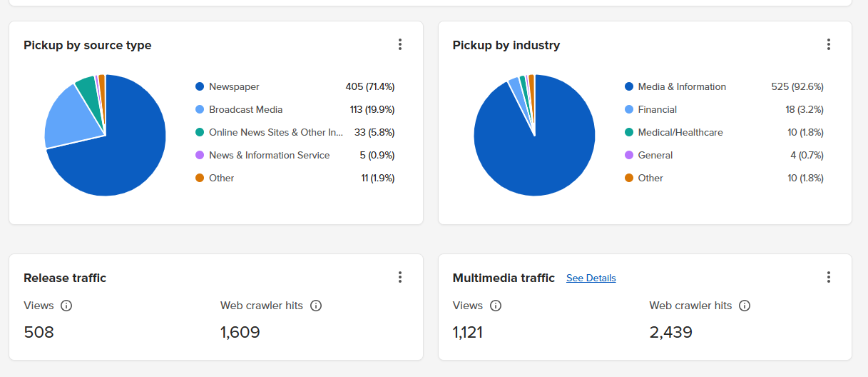Open Pickup by source type options menu
868x377 pixels.
(x=400, y=45)
